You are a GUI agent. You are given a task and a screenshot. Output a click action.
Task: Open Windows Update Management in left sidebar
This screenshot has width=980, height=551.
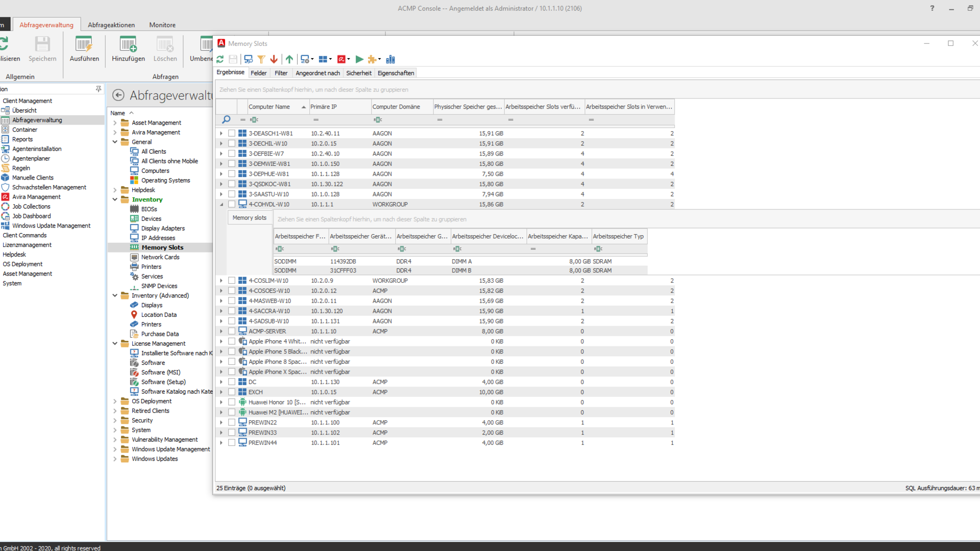pyautogui.click(x=51, y=226)
